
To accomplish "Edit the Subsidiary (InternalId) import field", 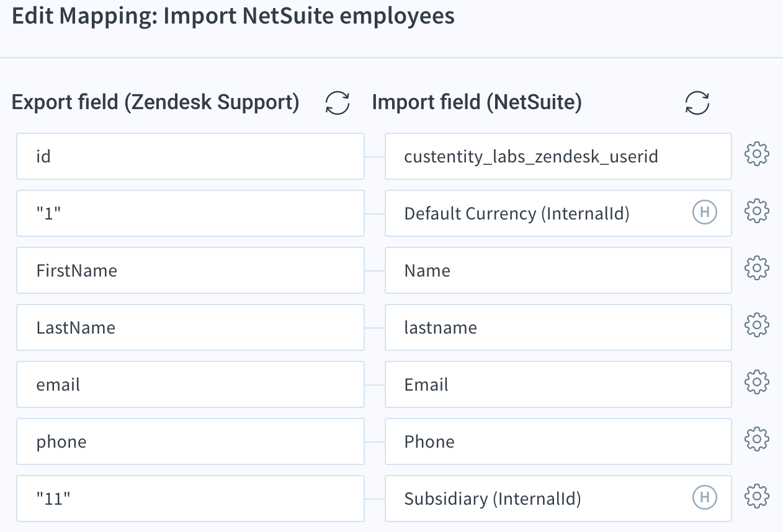I will tap(558, 499).
